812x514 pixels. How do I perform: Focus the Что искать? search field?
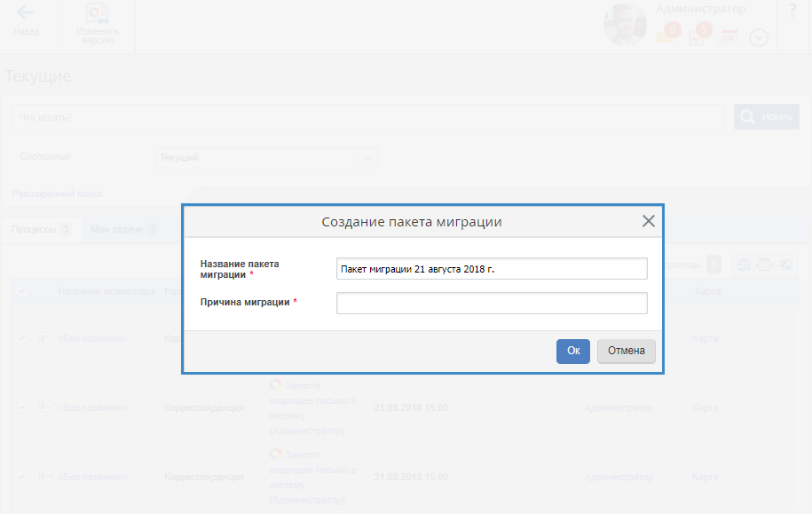tap(367, 117)
